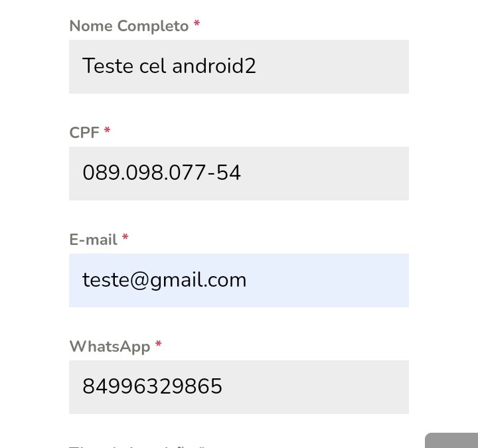Click the required asterisk beside Nome Completo
The image size is (478, 448).
pyautogui.click(x=197, y=23)
